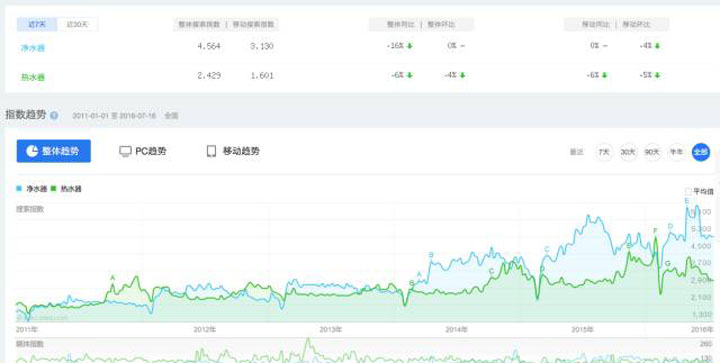Screen dimensions: 720x363
Task: Select the 90天 time range
Action: 652,152
